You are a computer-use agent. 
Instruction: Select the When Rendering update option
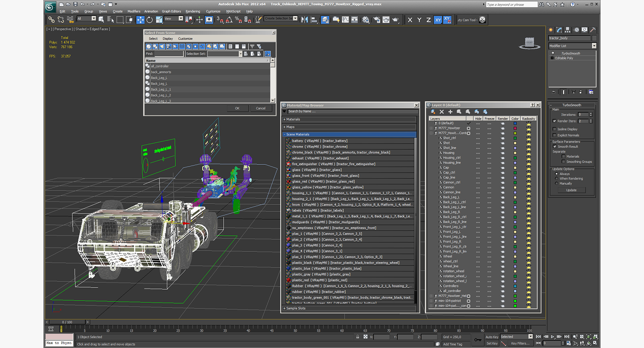click(x=556, y=179)
